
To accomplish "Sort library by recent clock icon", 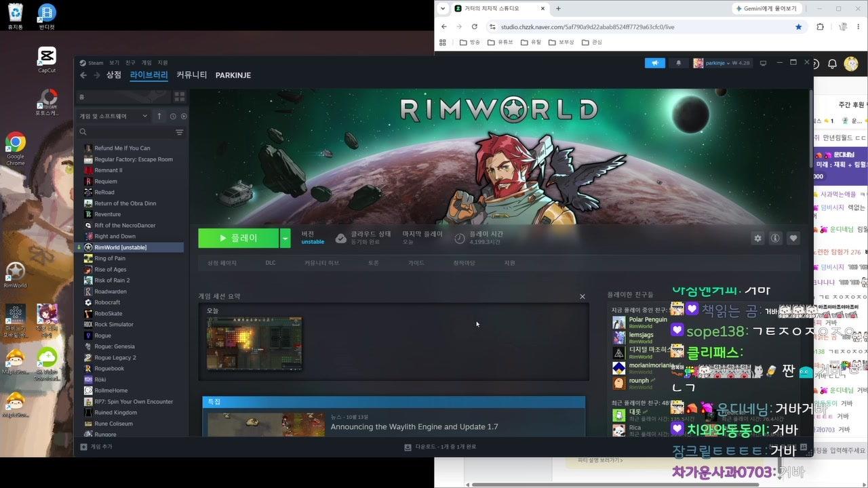I will (x=173, y=117).
